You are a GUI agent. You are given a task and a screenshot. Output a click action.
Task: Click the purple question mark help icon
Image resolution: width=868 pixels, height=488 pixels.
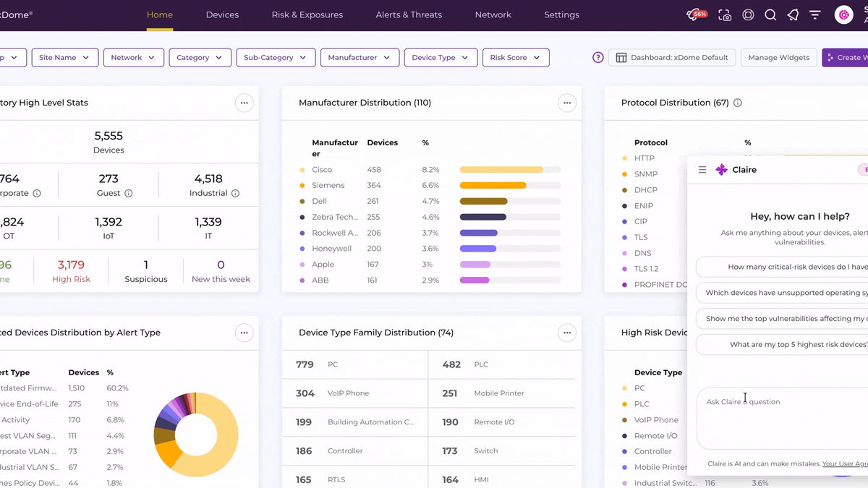click(598, 58)
